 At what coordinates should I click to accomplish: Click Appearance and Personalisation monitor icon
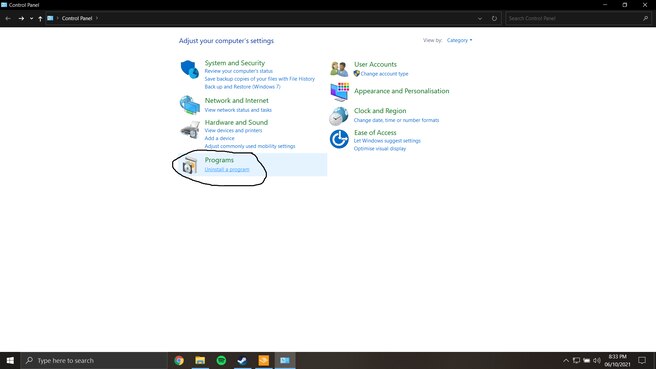(x=339, y=92)
